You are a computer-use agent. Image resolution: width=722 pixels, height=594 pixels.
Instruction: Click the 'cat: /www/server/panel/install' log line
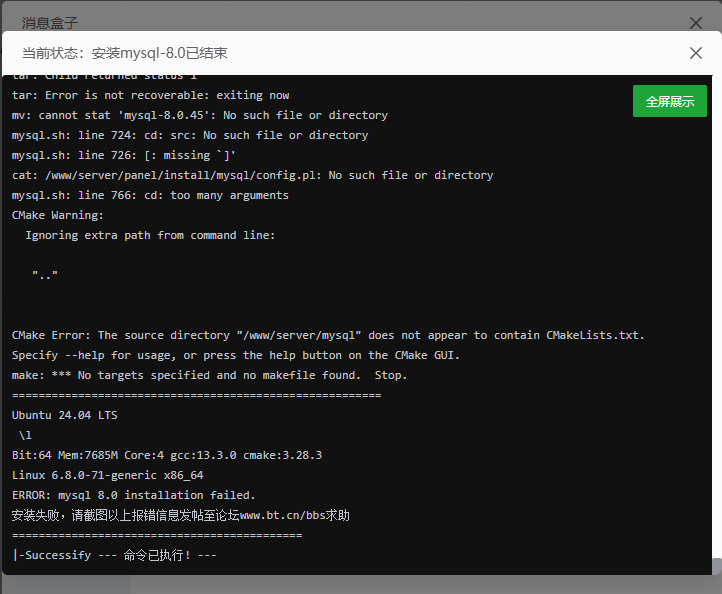[x=252, y=175]
